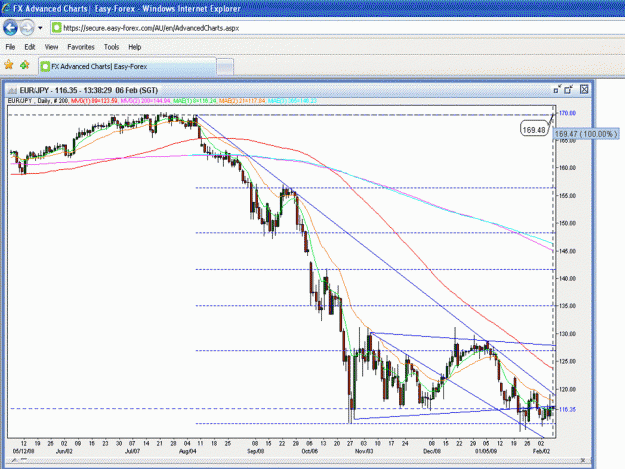
Task: Click the 169.47 (100.00%) Fibonacci level label
Action: (x=586, y=134)
